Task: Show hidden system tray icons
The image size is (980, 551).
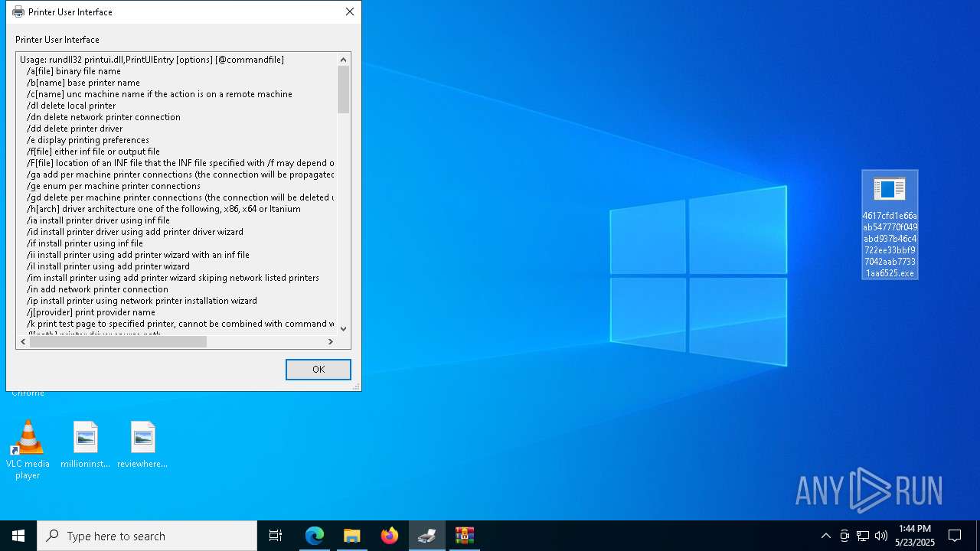Action: (825, 536)
